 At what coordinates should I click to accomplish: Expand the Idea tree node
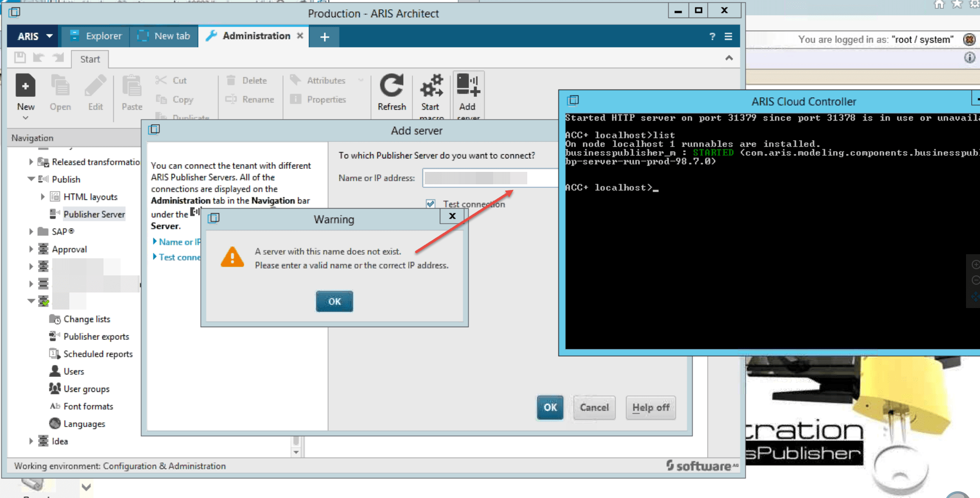[31, 441]
